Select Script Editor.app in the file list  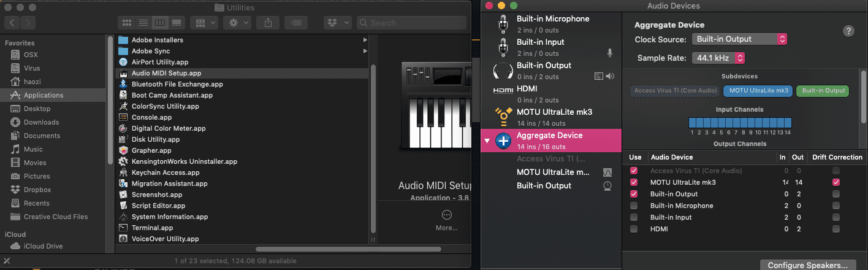[243, 206]
